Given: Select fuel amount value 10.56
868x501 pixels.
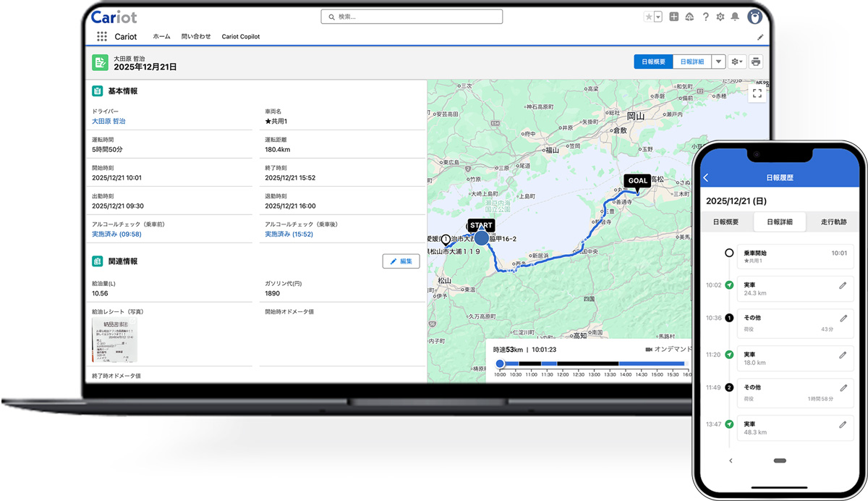Looking at the screenshot, I should tap(100, 293).
